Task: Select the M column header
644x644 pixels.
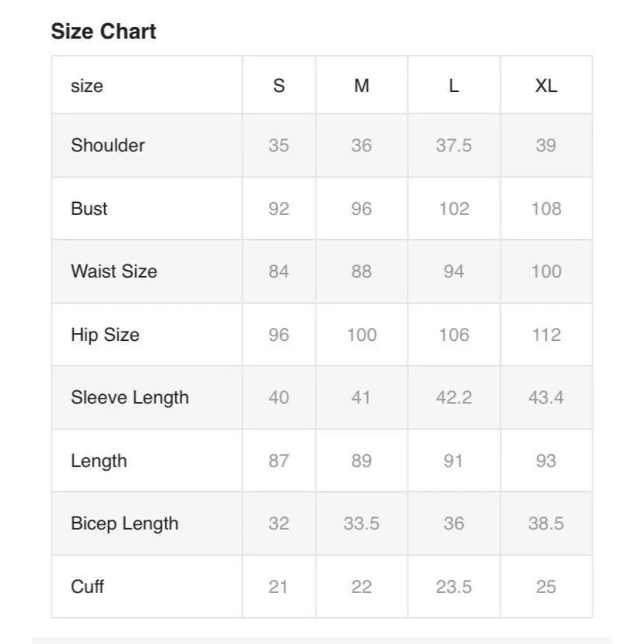Action: pos(361,86)
